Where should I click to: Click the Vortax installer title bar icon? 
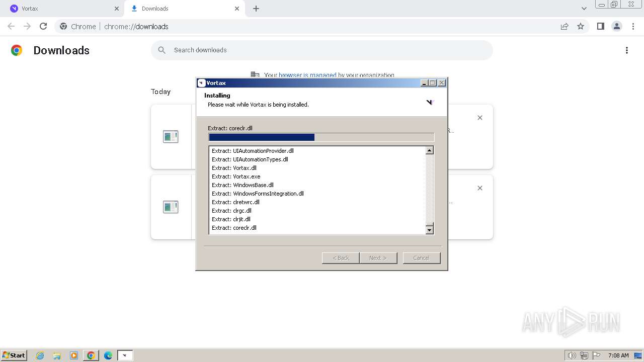(x=201, y=83)
